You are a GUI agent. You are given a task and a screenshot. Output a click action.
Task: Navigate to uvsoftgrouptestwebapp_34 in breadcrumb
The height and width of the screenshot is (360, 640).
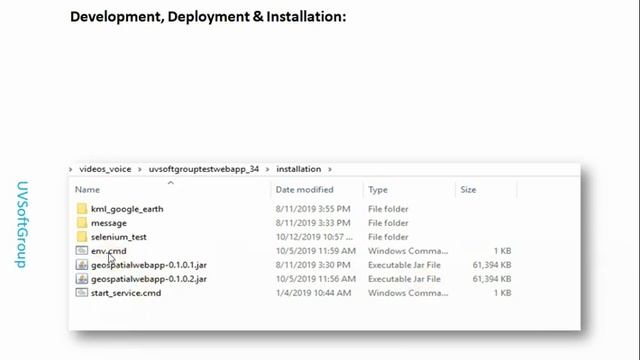[x=204, y=169]
